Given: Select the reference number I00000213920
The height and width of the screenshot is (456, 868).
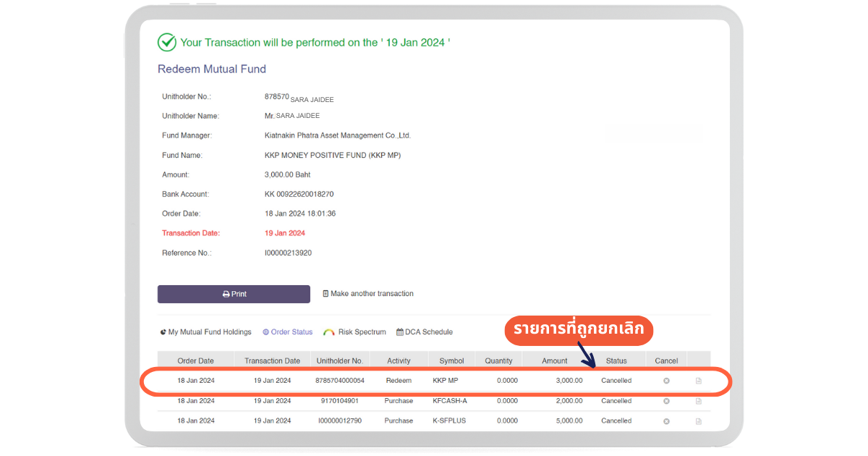Looking at the screenshot, I should click(x=288, y=253).
